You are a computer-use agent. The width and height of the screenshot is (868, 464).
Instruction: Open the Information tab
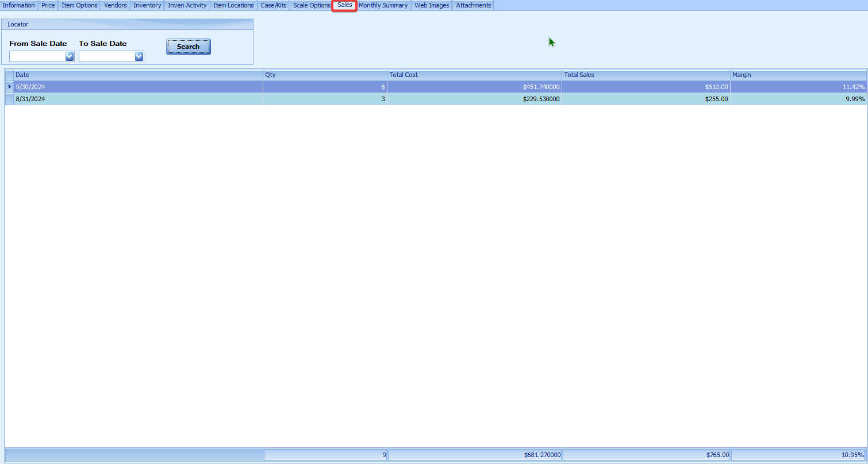(19, 5)
